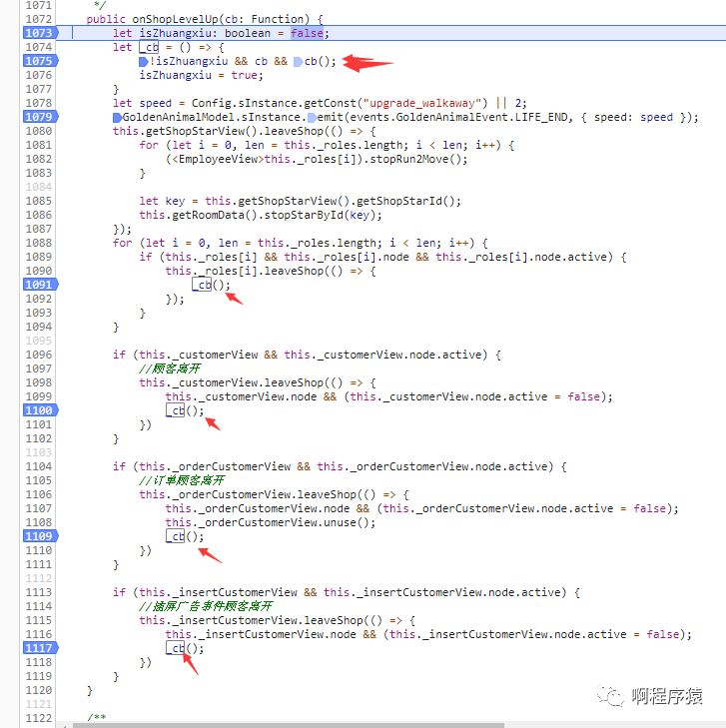726x728 pixels.
Task: Click 'Config.sInstance.getConst' on line 1078
Action: (274, 103)
